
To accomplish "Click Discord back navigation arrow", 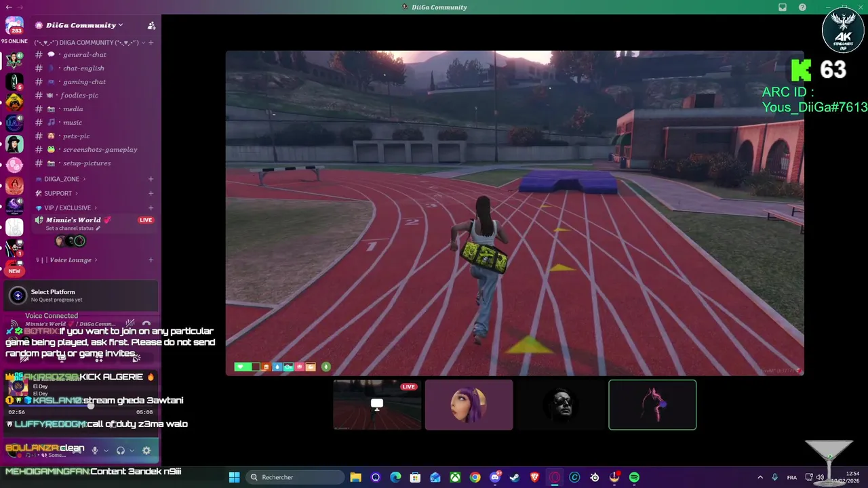I will [x=7, y=7].
